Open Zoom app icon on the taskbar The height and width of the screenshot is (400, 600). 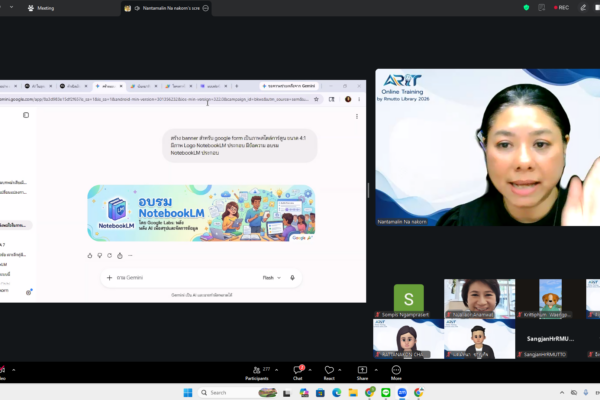[x=402, y=392]
